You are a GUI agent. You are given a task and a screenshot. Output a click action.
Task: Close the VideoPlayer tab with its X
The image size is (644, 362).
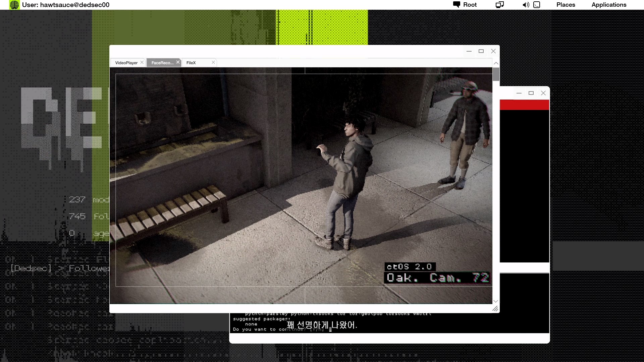[x=142, y=62]
